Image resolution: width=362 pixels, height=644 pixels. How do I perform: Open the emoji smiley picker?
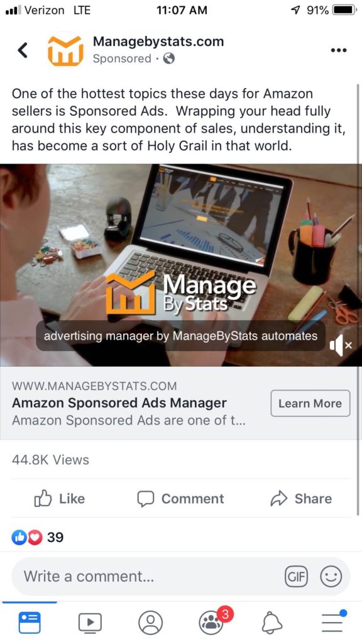pos(331,577)
